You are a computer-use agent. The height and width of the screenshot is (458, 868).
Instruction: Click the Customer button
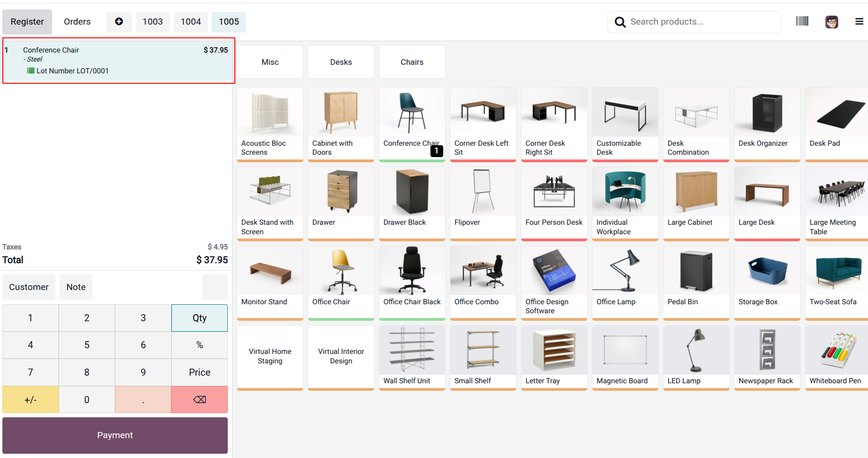tap(29, 287)
